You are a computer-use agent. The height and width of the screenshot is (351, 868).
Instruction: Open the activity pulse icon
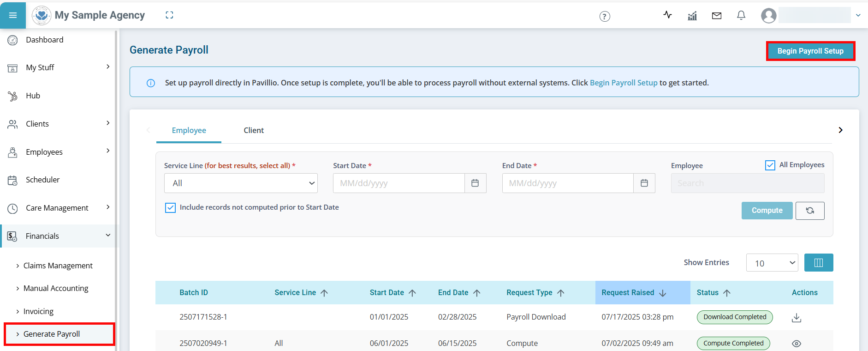pyautogui.click(x=667, y=15)
